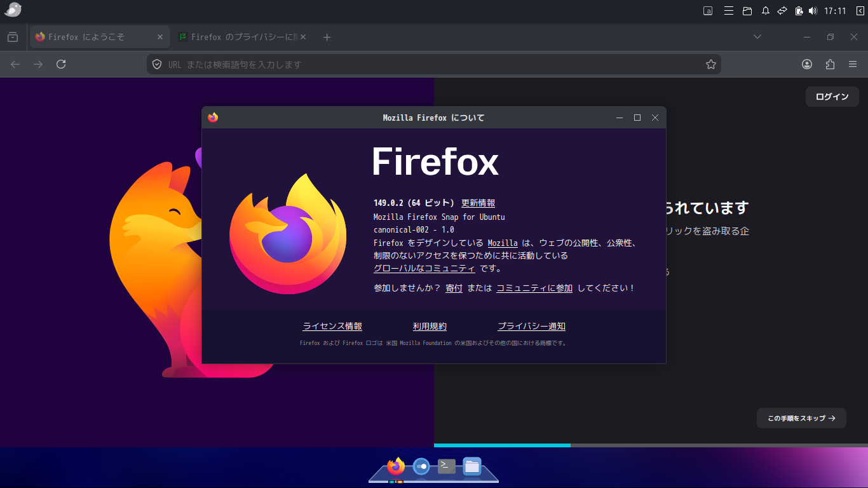Click the Firefox icon in the About dialog title bar
Image resolution: width=868 pixels, height=488 pixels.
pyautogui.click(x=213, y=118)
